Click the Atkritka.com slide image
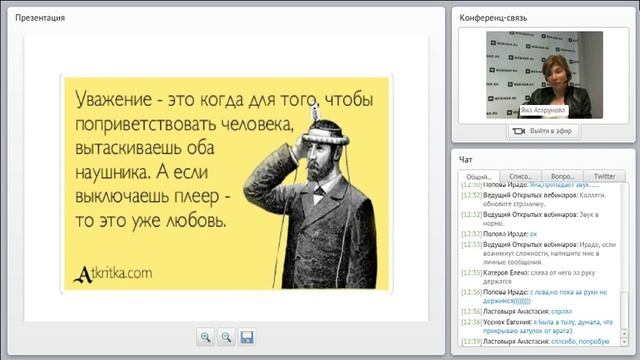The width and height of the screenshot is (640, 360). point(227,183)
